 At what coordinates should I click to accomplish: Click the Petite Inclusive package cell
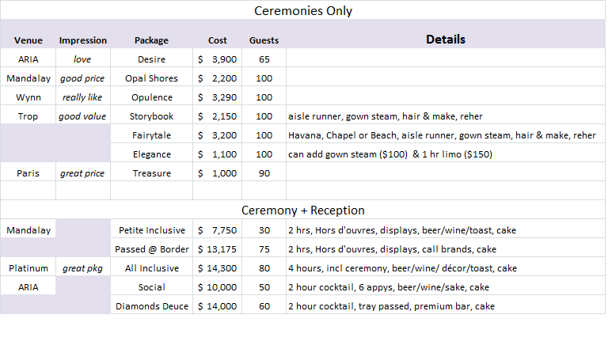click(152, 230)
